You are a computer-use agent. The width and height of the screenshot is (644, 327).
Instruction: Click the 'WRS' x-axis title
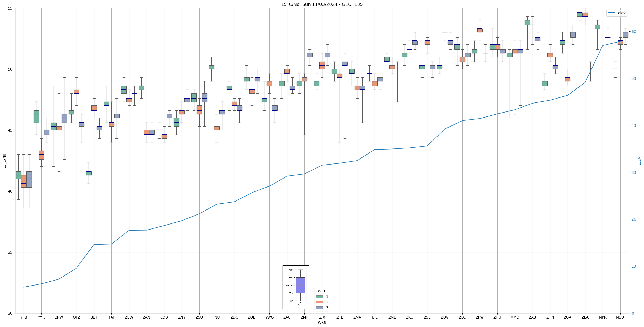coord(322,323)
